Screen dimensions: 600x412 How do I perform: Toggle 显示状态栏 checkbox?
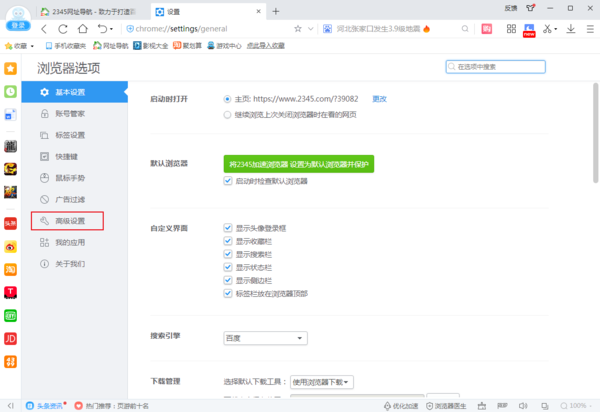228,267
